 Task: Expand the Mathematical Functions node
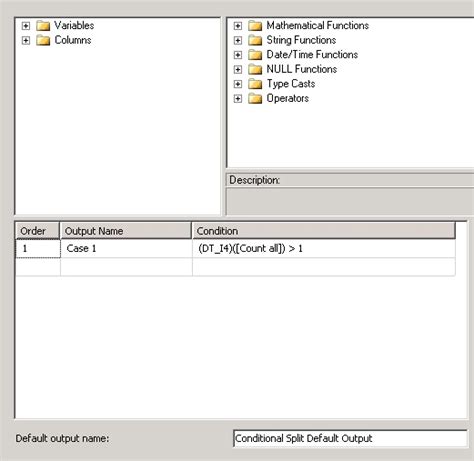pyautogui.click(x=238, y=26)
